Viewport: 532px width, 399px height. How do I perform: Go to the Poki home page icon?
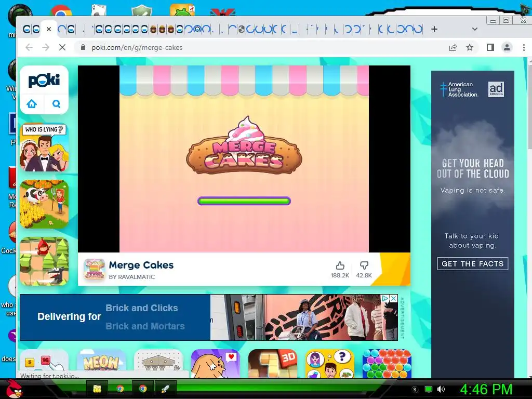point(32,104)
